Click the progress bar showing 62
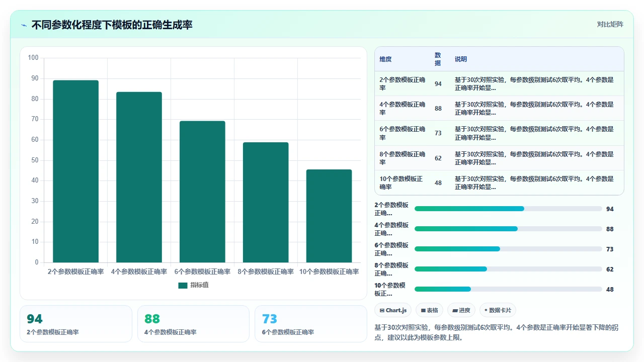This screenshot has height=362, width=644. tap(508, 269)
